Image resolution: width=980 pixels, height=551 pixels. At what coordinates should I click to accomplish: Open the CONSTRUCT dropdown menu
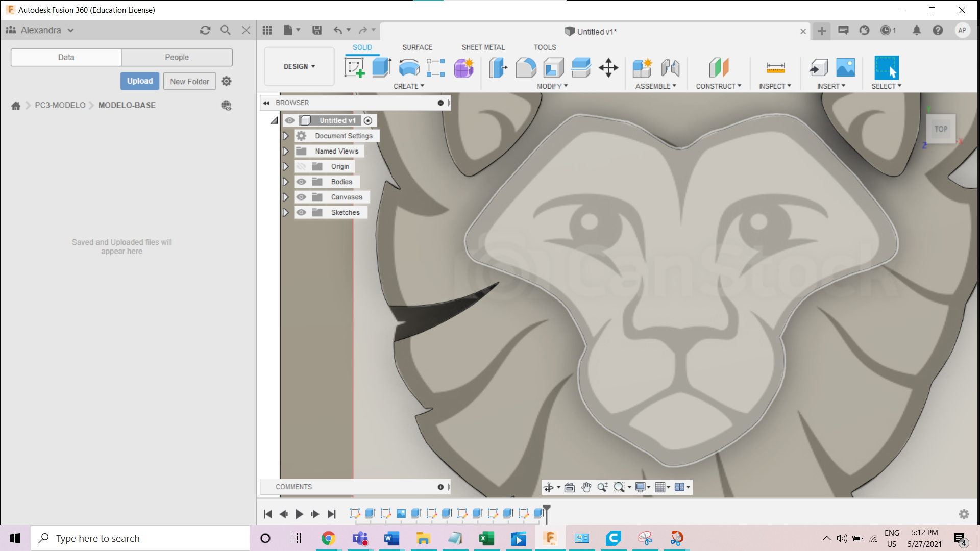718,86
